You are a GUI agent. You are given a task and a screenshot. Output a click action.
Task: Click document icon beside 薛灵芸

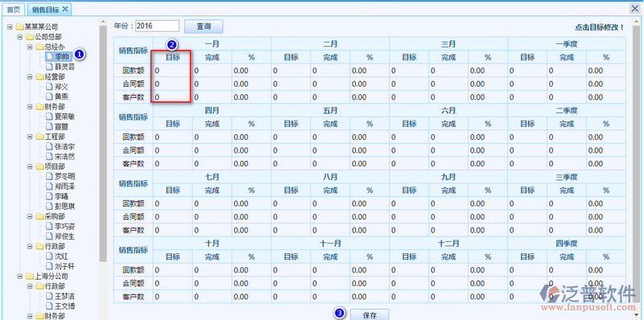click(49, 66)
